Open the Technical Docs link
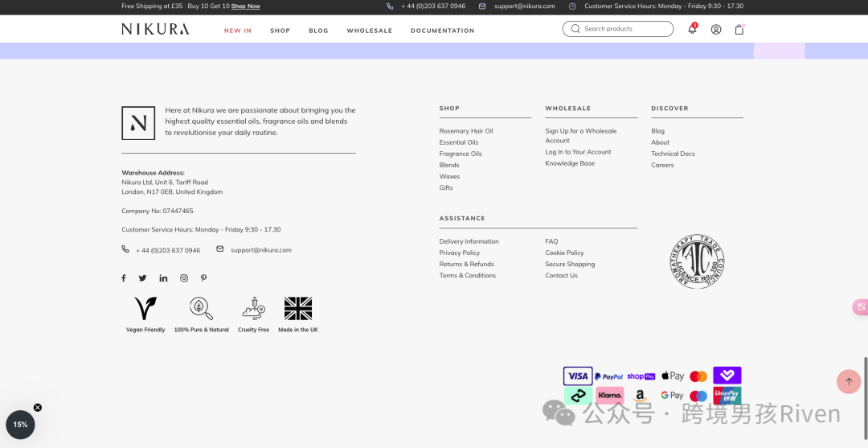 (x=673, y=154)
